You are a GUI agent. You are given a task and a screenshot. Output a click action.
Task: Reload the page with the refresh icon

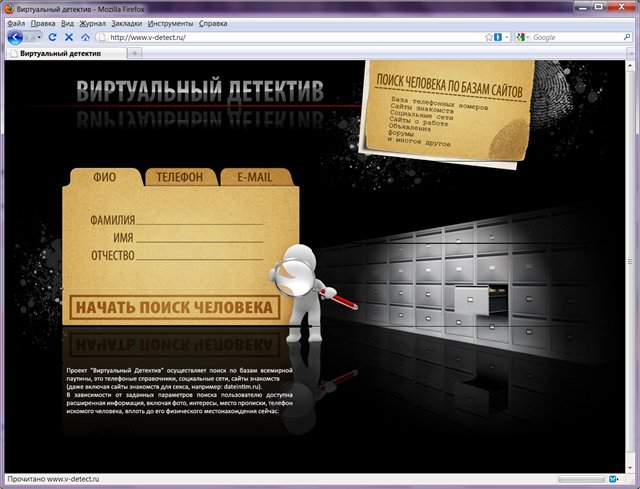pyautogui.click(x=53, y=37)
